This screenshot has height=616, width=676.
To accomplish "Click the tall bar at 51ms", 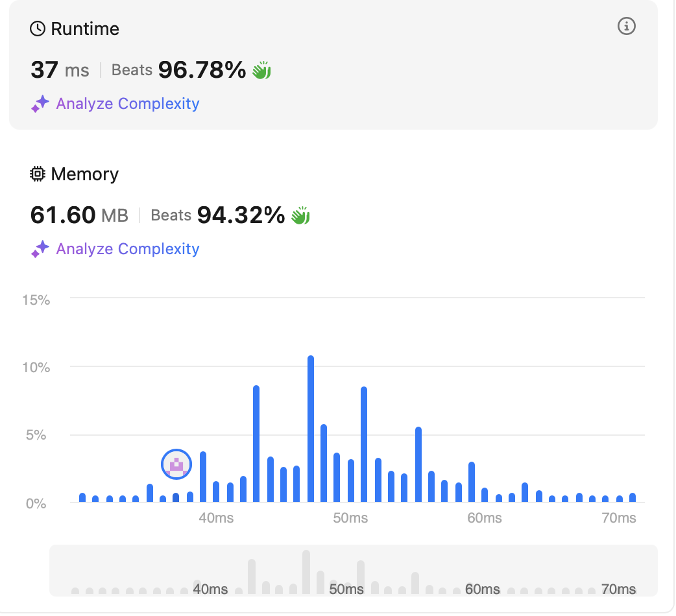I will pyautogui.click(x=364, y=445).
